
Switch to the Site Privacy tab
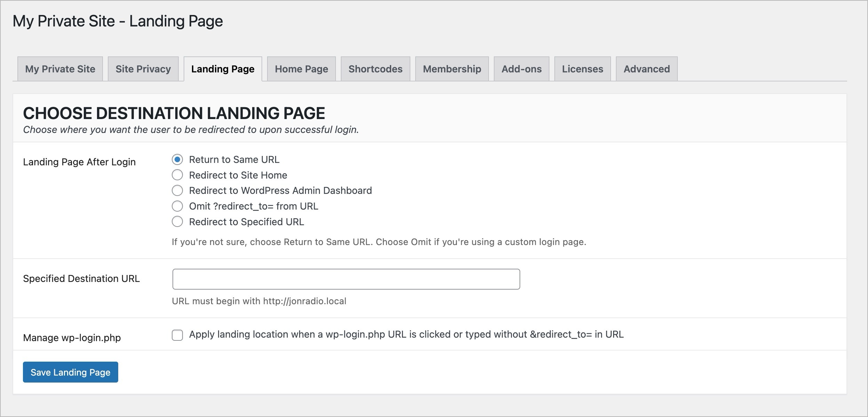pos(143,69)
